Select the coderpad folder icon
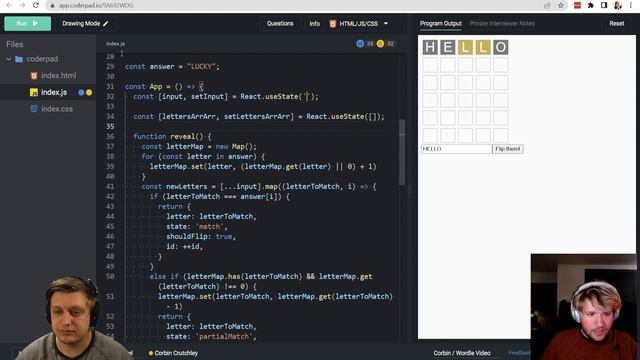Viewport: 640px width, 360px height. [19, 59]
